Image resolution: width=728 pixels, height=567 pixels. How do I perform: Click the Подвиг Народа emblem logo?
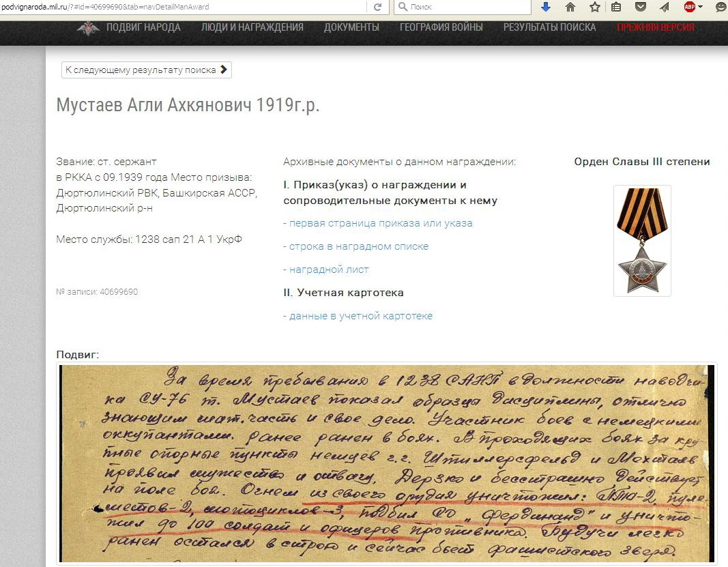click(x=87, y=28)
